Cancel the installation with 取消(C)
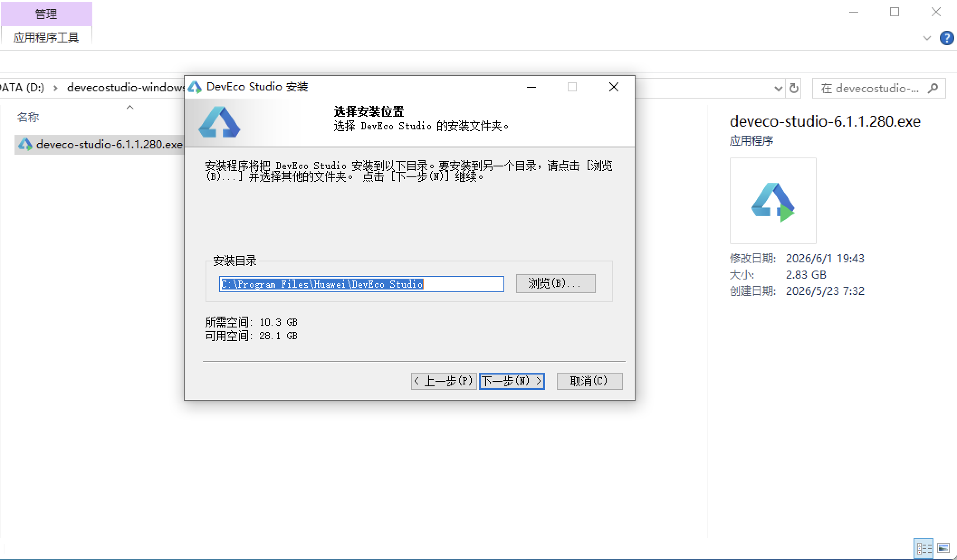The width and height of the screenshot is (957, 560). tap(589, 381)
